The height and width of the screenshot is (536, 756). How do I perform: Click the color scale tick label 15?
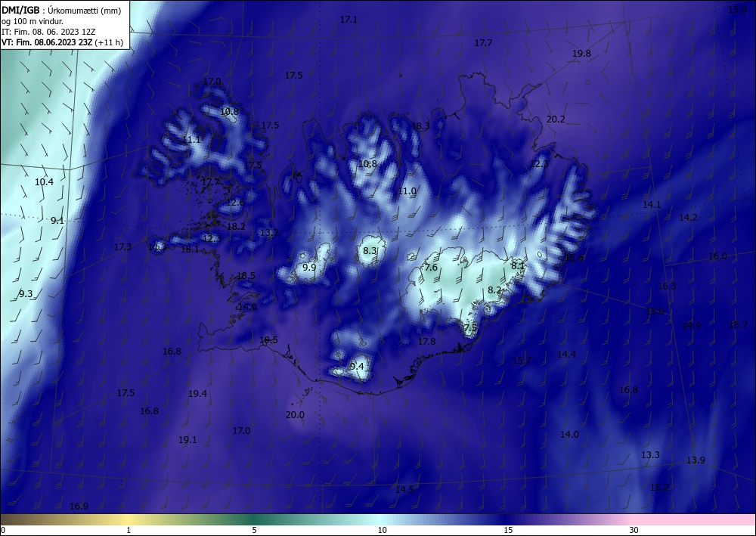tap(508, 531)
